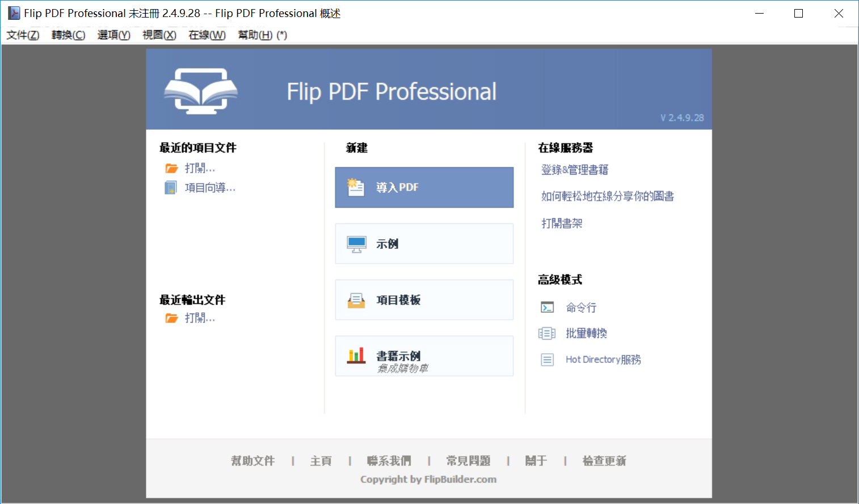Open 命令行 advanced mode

581,307
